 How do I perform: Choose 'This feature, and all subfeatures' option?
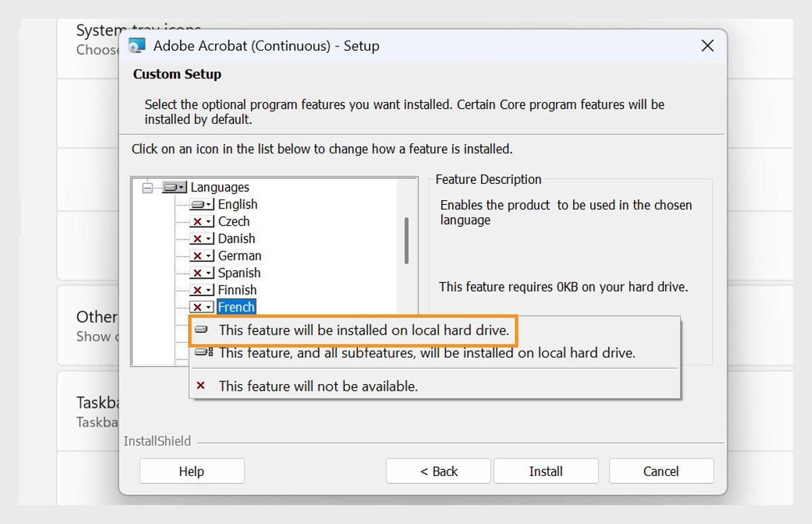click(426, 352)
